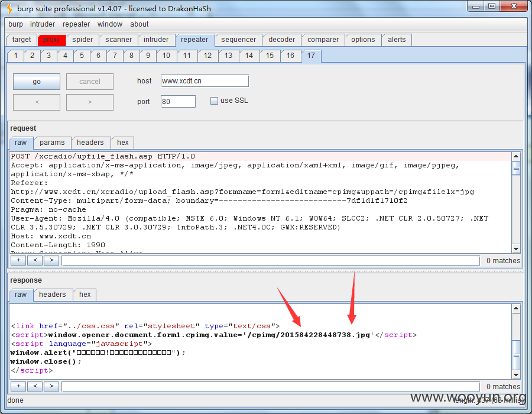This screenshot has width=532, height=414.
Task: Find next match in response search
Action: (51, 386)
